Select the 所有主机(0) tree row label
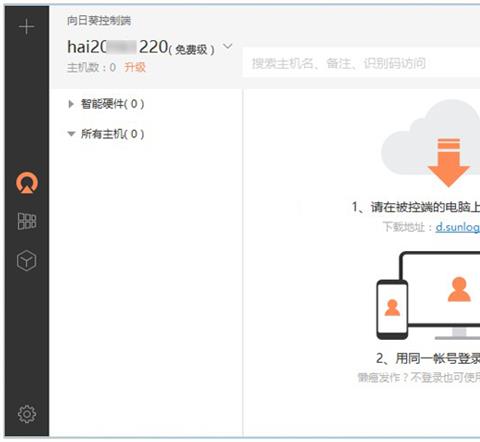Viewport: 480px width, 442px height. pos(113,134)
